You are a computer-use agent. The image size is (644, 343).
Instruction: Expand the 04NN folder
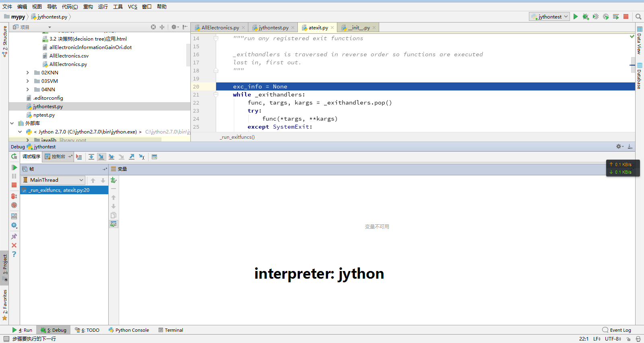pos(27,90)
